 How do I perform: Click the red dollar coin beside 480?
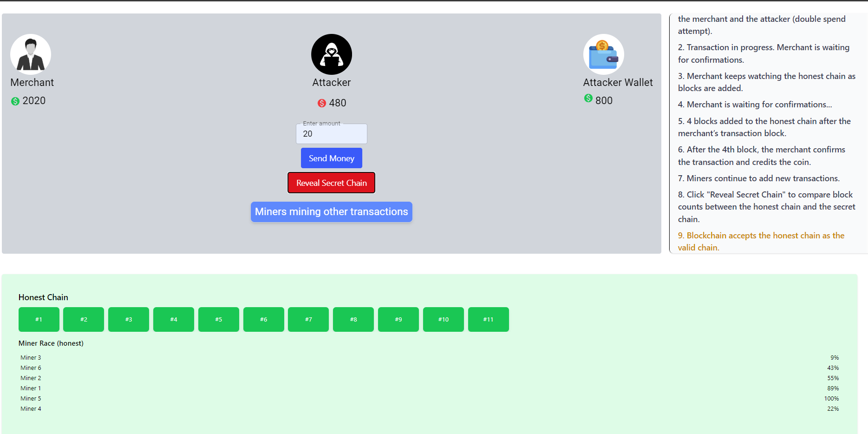[321, 103]
